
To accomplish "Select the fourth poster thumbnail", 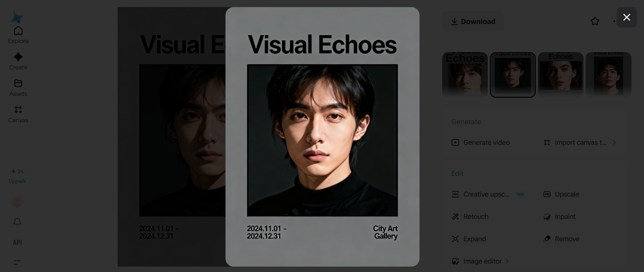I will tap(609, 74).
